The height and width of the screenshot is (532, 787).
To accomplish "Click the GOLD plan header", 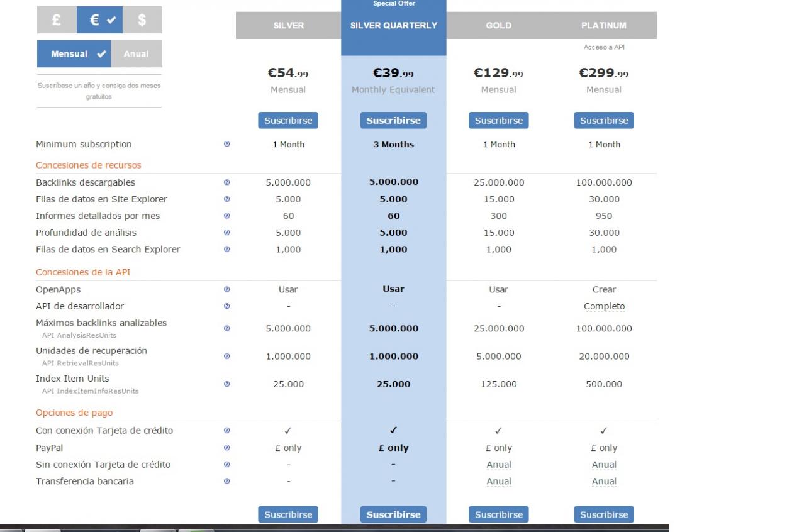I will coord(499,26).
